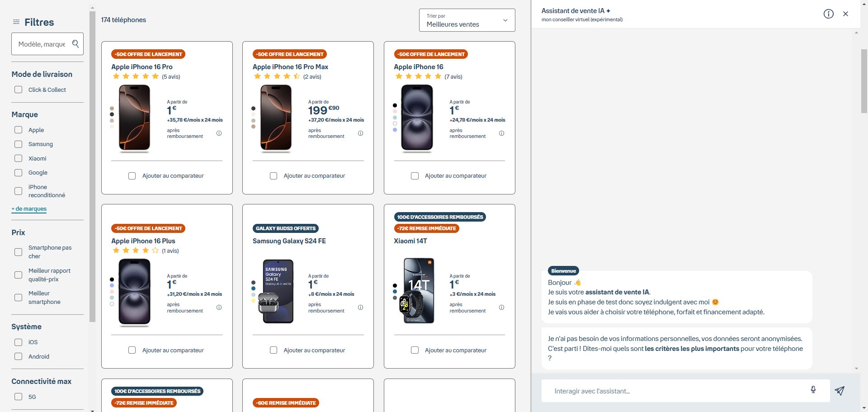
Task: Enable the 5G connectivity filter
Action: pyautogui.click(x=18, y=397)
